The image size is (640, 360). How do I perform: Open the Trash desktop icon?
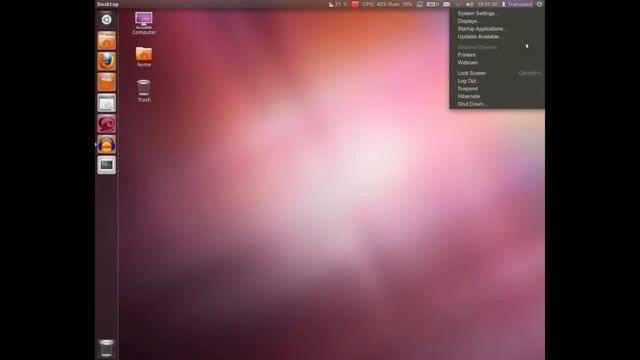pyautogui.click(x=144, y=91)
